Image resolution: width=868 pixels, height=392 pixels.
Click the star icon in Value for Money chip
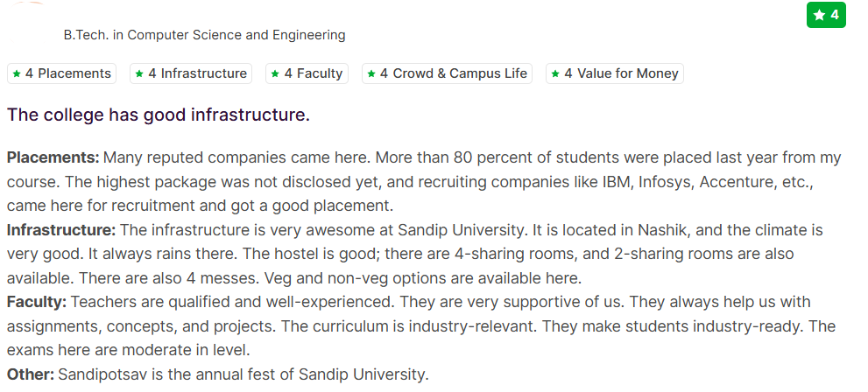[555, 74]
